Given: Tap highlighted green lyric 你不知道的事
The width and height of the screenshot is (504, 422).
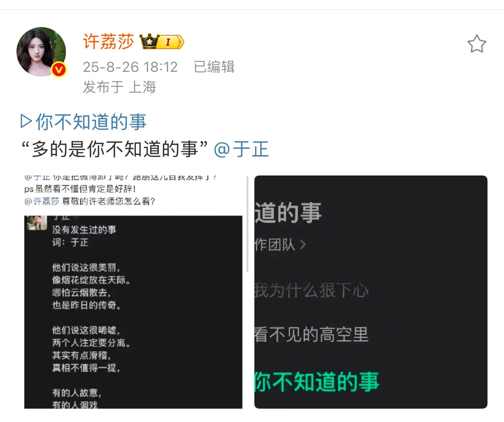Looking at the screenshot, I should coord(317,382).
